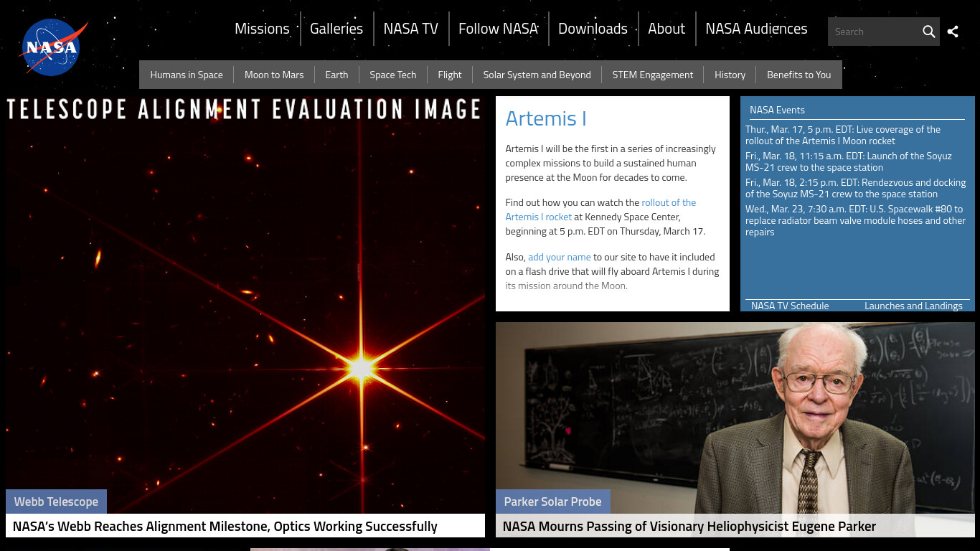Select the History topic
The image size is (980, 551).
tap(730, 75)
